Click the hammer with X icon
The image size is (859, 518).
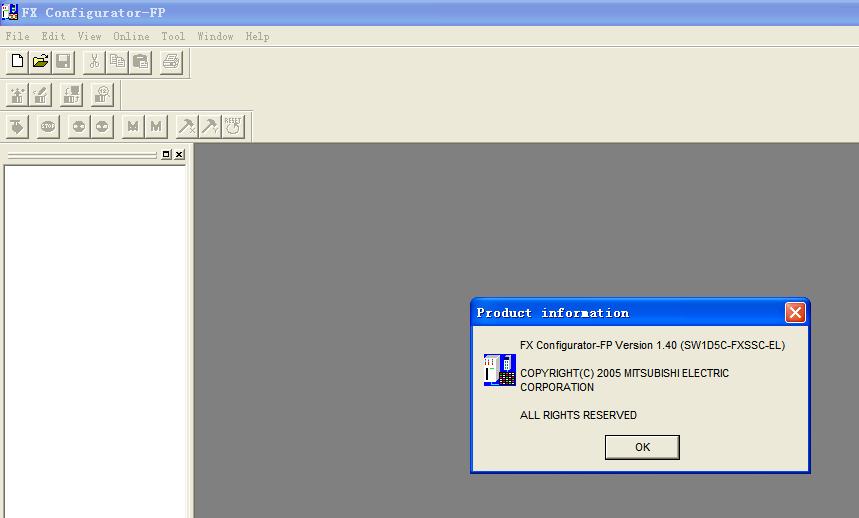[x=187, y=127]
